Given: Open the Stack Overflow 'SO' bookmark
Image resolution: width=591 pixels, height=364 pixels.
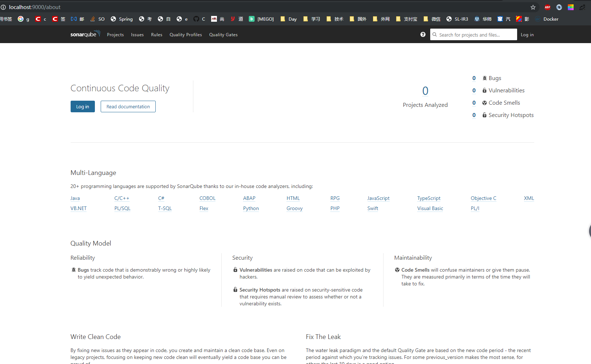Looking at the screenshot, I should [x=97, y=19].
